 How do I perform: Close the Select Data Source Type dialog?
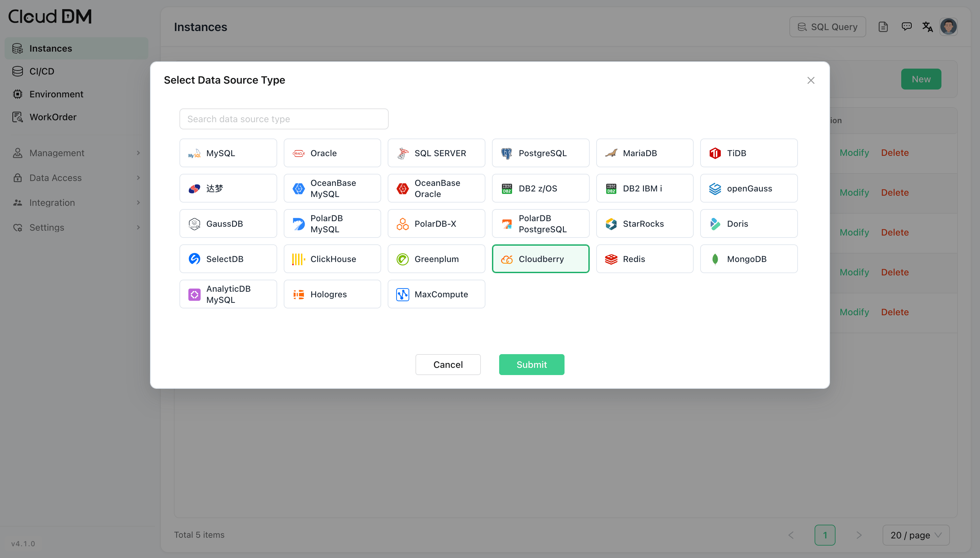(811, 80)
